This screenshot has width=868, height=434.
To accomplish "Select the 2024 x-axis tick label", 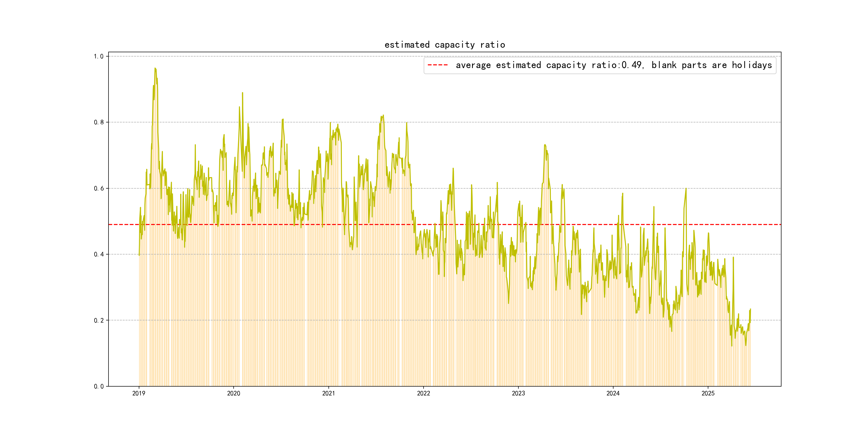I will [x=613, y=393].
